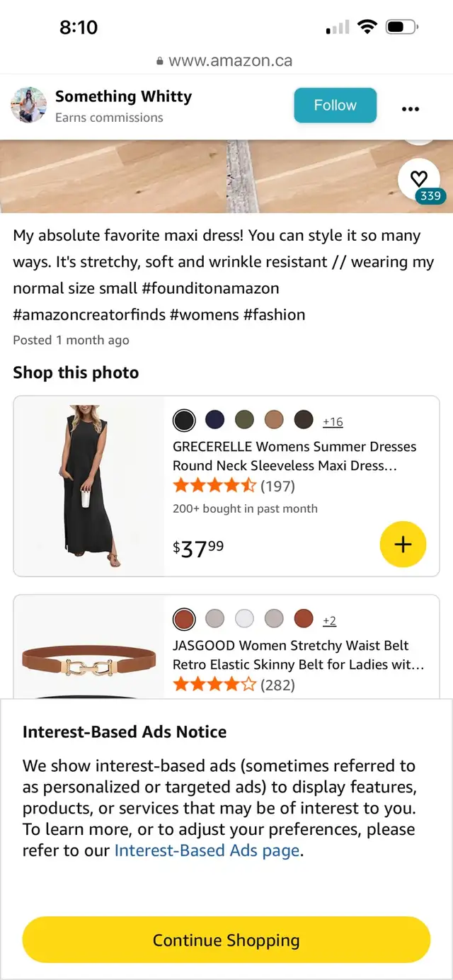Image resolution: width=453 pixels, height=980 pixels.
Task: Open the three-dot more options menu
Action: (x=411, y=108)
